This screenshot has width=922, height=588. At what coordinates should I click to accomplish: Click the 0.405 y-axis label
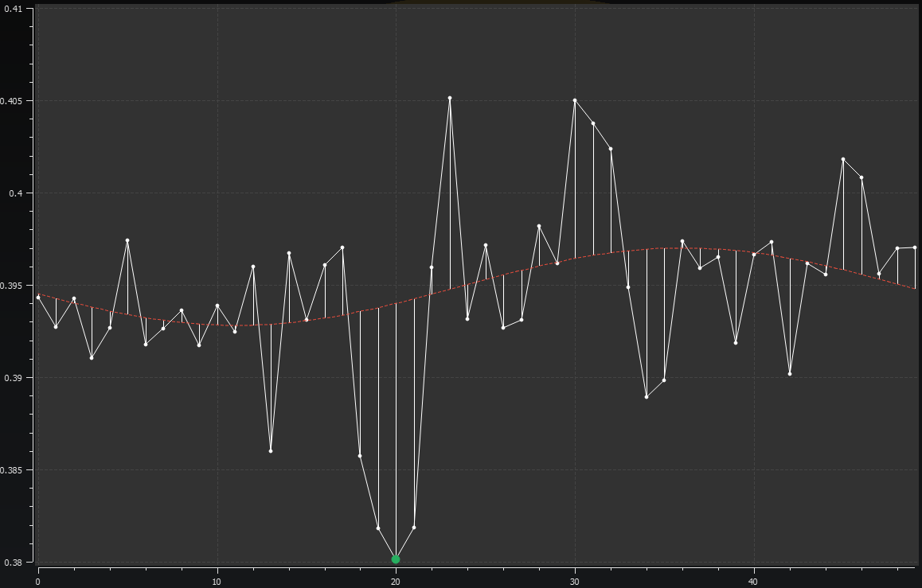16,101
